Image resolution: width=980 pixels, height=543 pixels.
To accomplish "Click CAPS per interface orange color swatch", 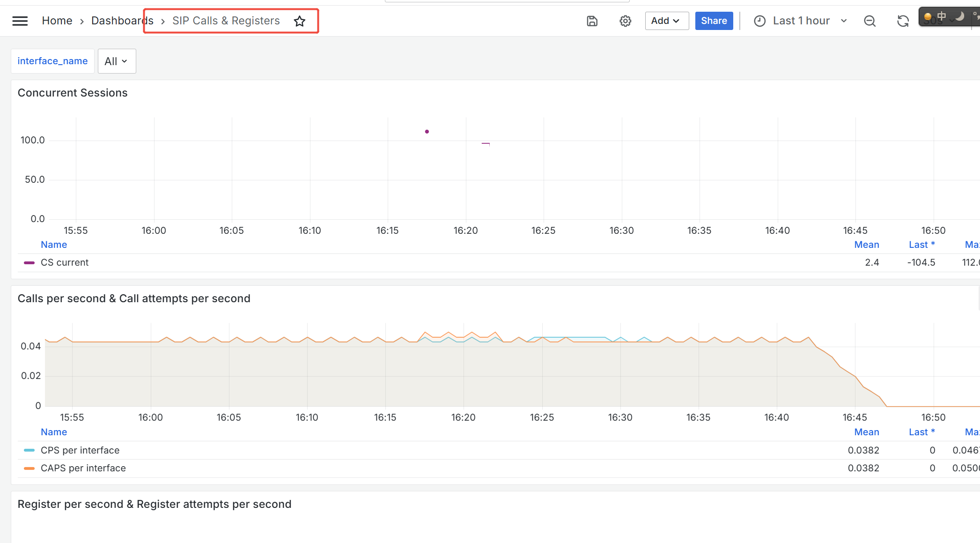I will [29, 468].
